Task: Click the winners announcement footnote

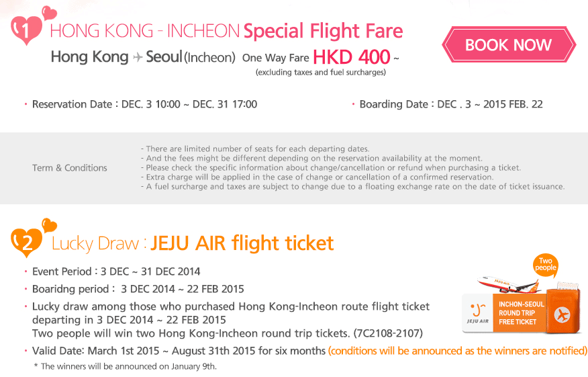Action: tap(125, 366)
